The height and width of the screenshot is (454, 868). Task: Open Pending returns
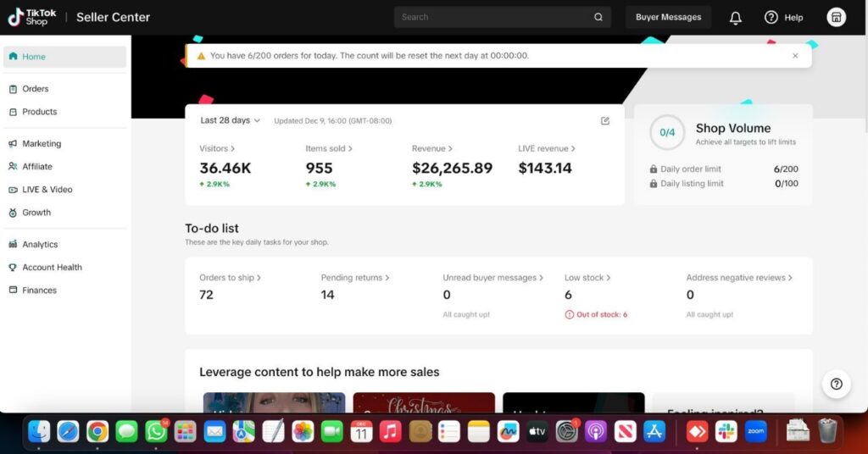coord(355,278)
